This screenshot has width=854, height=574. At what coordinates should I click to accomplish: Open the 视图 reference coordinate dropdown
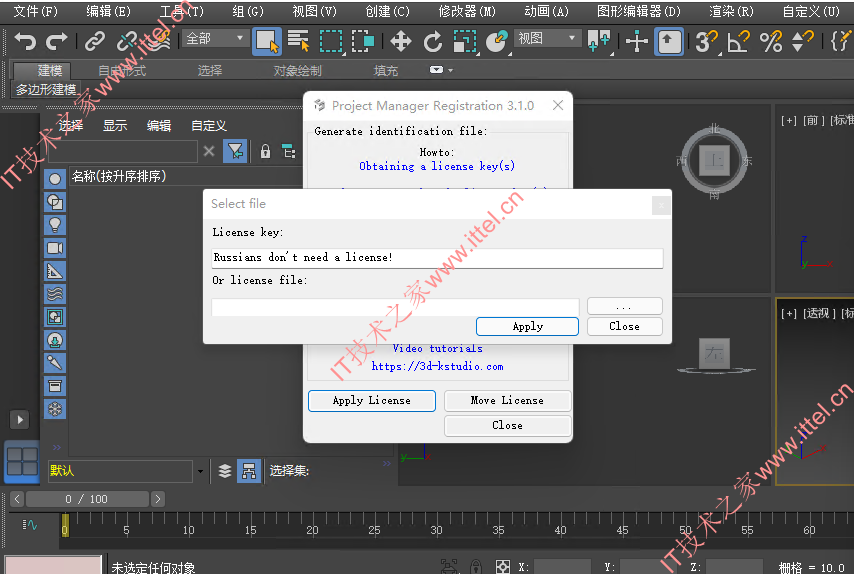tap(547, 39)
